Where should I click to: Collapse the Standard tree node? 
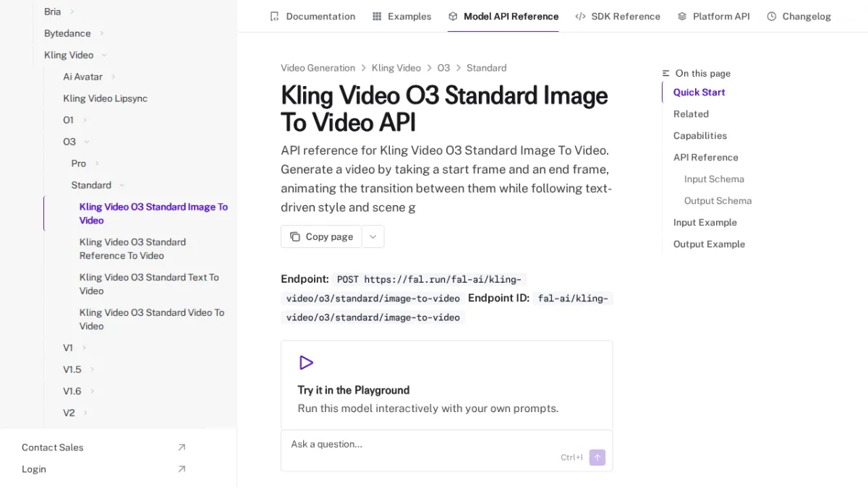point(122,185)
